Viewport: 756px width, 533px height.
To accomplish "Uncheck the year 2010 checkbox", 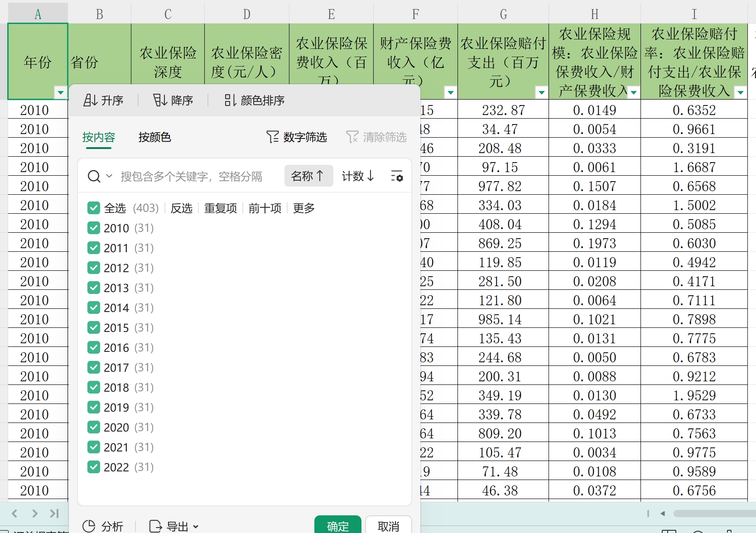I will point(94,228).
